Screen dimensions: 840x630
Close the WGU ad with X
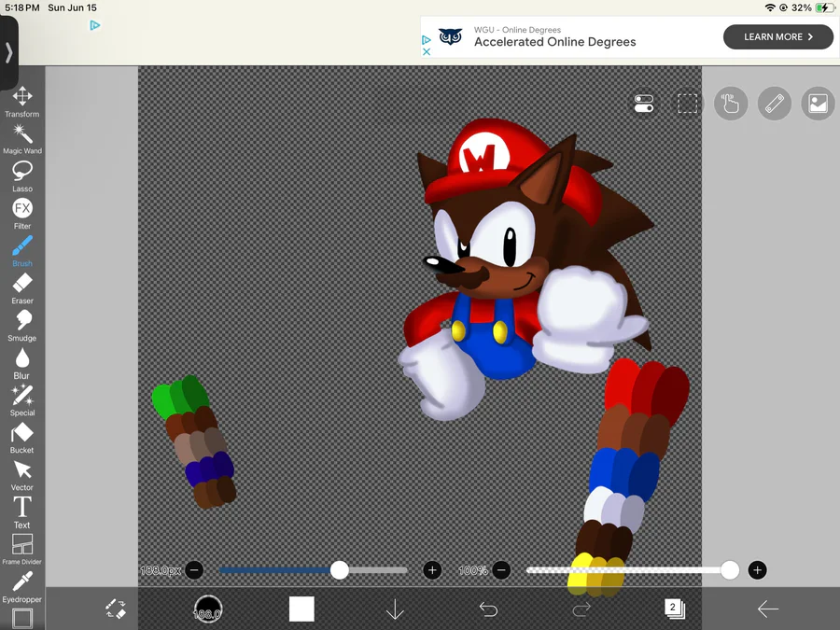427,52
